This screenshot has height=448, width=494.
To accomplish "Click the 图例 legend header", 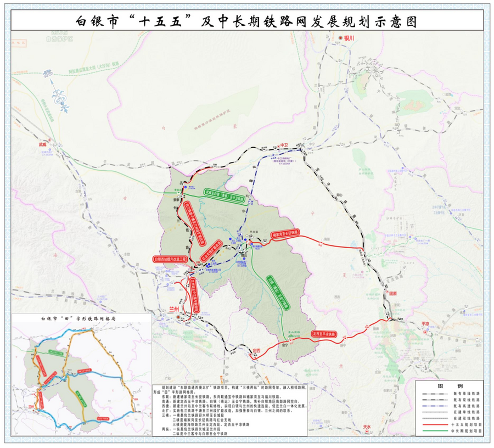I will pos(448,385).
